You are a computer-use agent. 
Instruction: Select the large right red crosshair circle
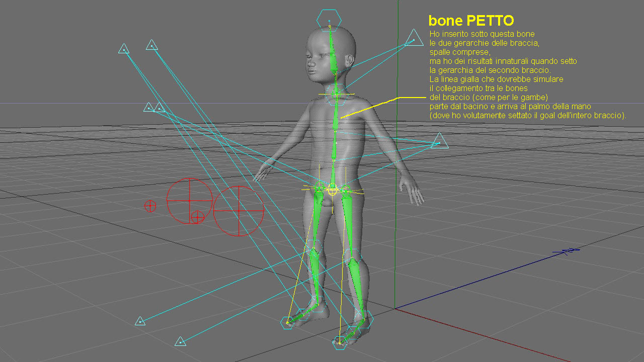[238, 211]
